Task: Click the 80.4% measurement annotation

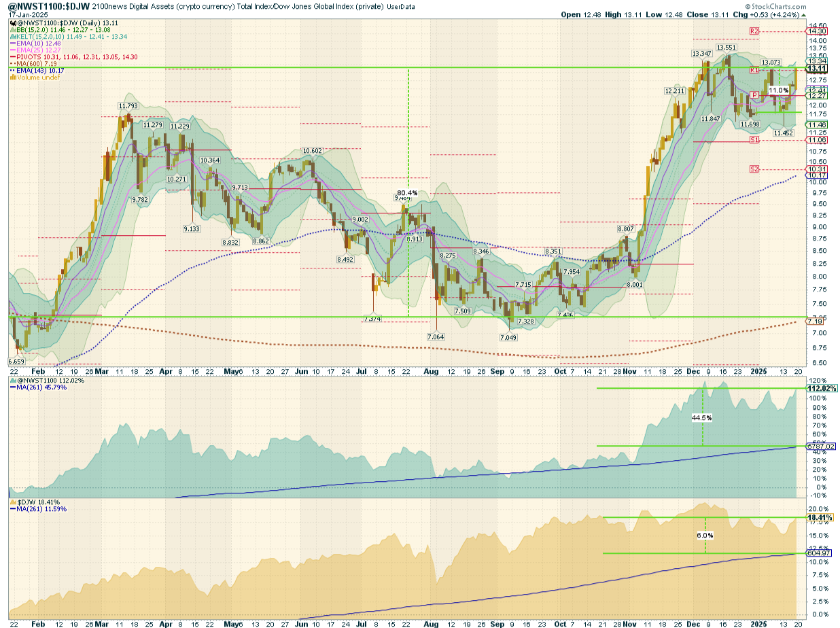Action: click(x=406, y=193)
